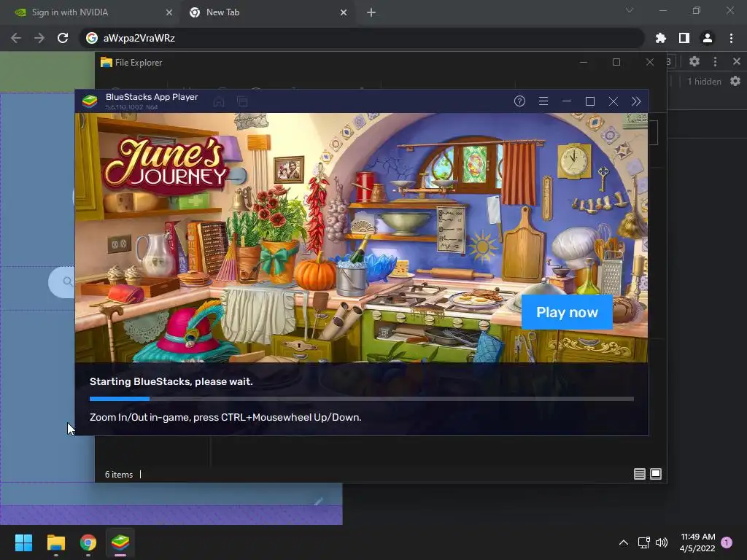The height and width of the screenshot is (560, 747).
Task: Open Chrome extensions puzzle icon
Action: [661, 38]
